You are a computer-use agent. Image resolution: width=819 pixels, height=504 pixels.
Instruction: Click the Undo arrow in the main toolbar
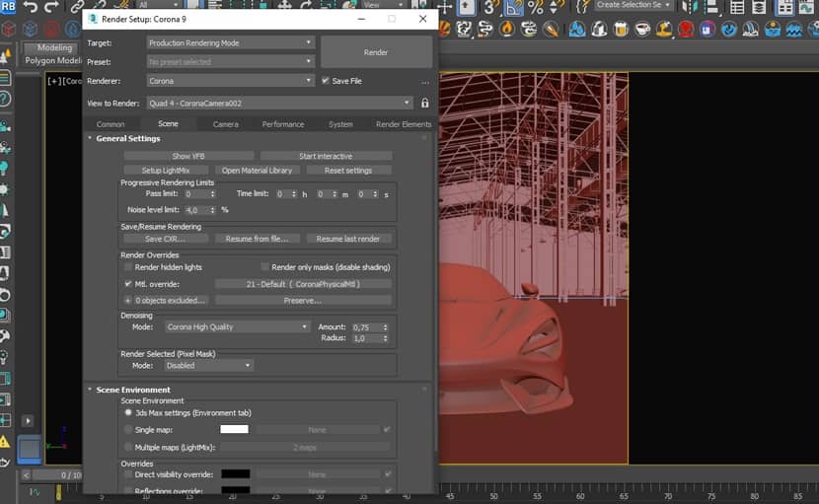pos(31,6)
